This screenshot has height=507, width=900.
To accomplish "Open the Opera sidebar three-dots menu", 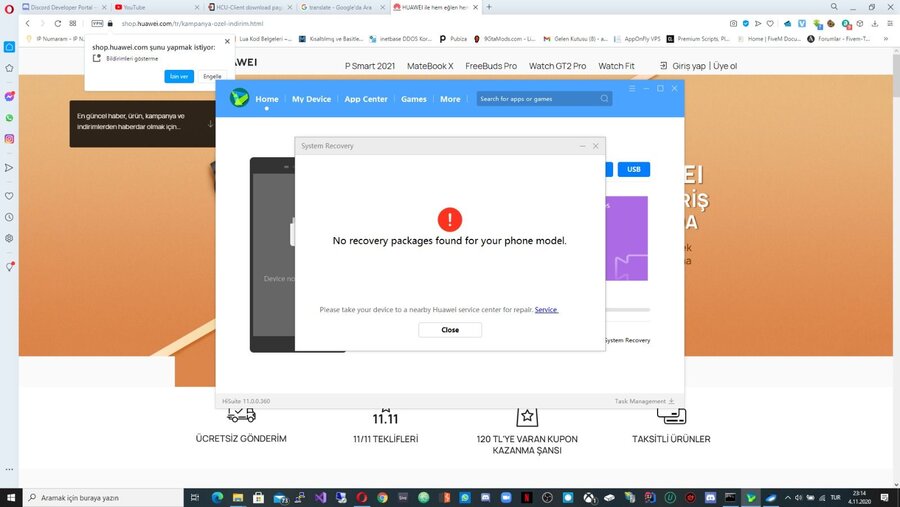I will pyautogui.click(x=9, y=469).
